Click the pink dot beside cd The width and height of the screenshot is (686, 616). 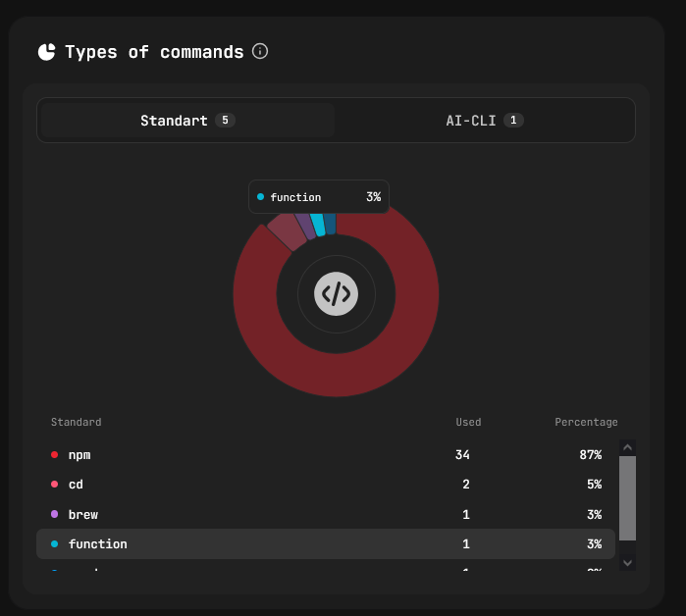coord(54,485)
